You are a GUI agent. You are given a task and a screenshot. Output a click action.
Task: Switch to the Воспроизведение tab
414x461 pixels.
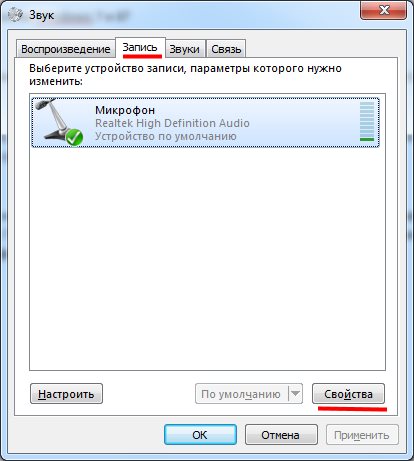(x=66, y=49)
